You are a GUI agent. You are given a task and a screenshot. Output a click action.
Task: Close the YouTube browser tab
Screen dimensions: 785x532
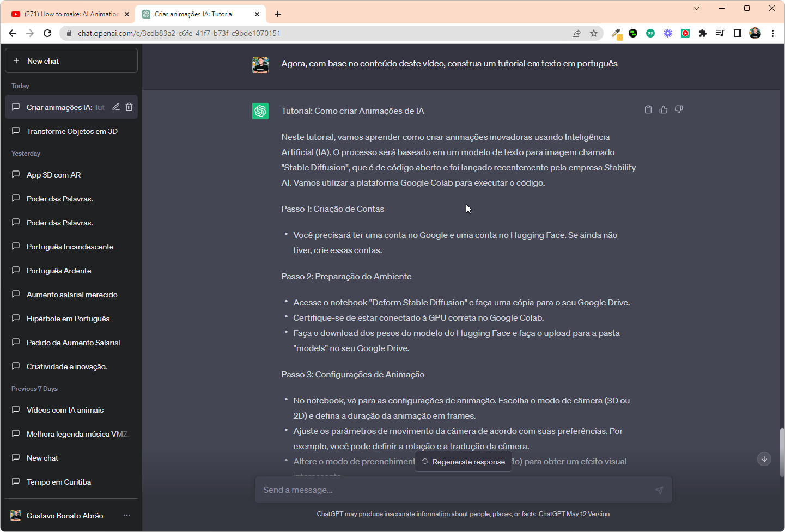(127, 14)
